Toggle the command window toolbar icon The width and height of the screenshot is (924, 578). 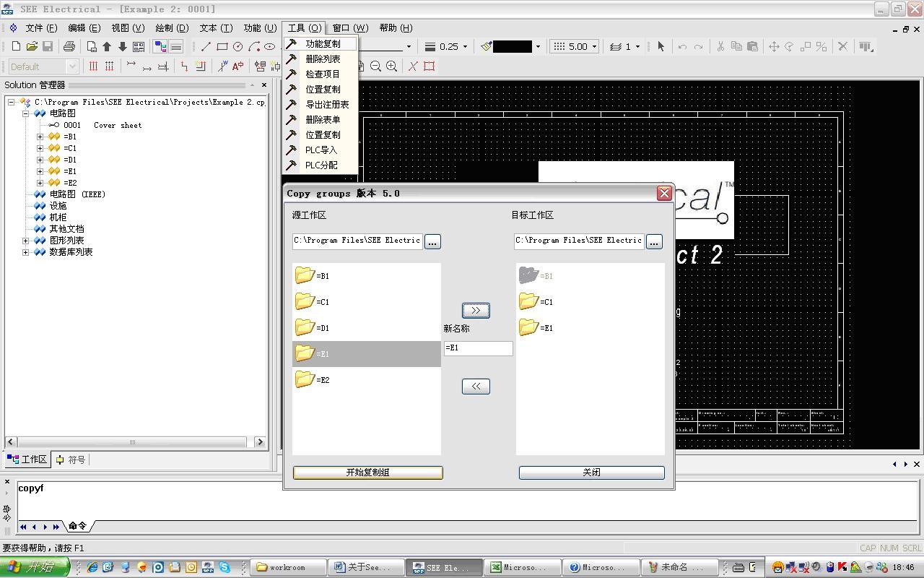pos(175,46)
